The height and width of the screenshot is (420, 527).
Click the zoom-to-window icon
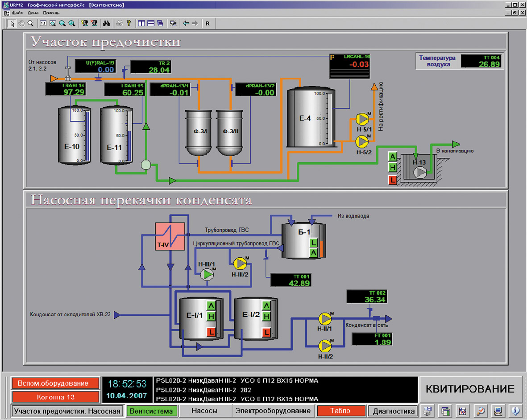[53, 24]
